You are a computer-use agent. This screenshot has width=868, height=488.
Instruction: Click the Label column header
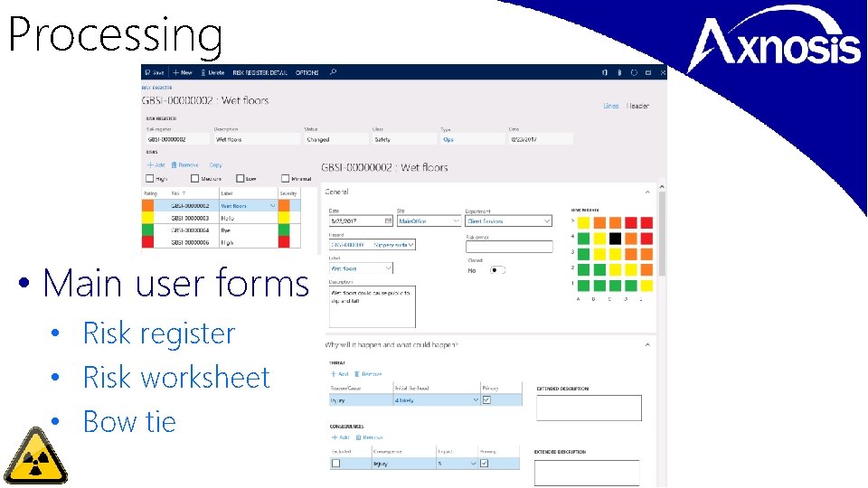227,193
